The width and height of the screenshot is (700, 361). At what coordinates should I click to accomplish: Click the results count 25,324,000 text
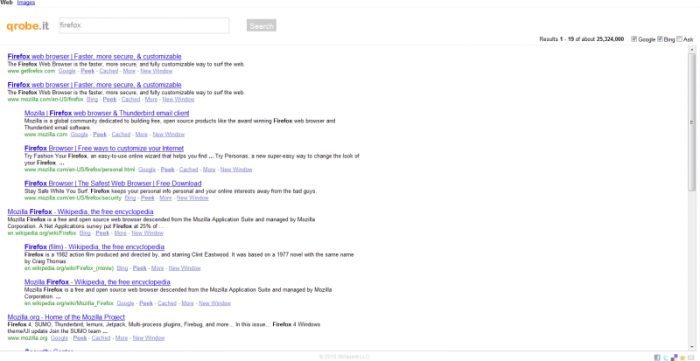tap(610, 39)
